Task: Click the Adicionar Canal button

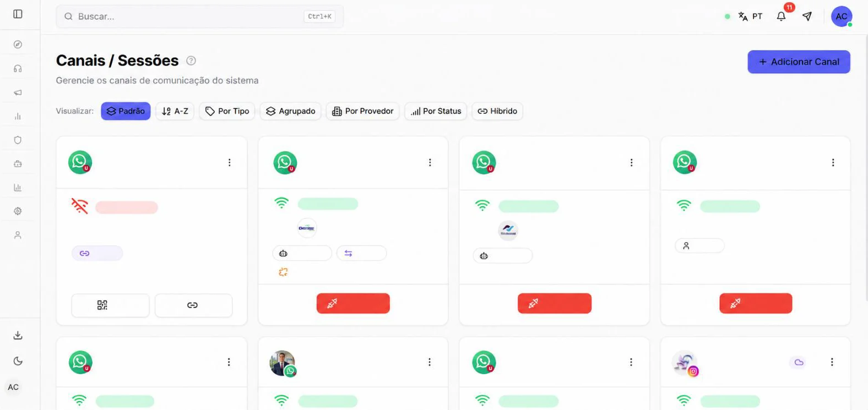Action: 799,62
